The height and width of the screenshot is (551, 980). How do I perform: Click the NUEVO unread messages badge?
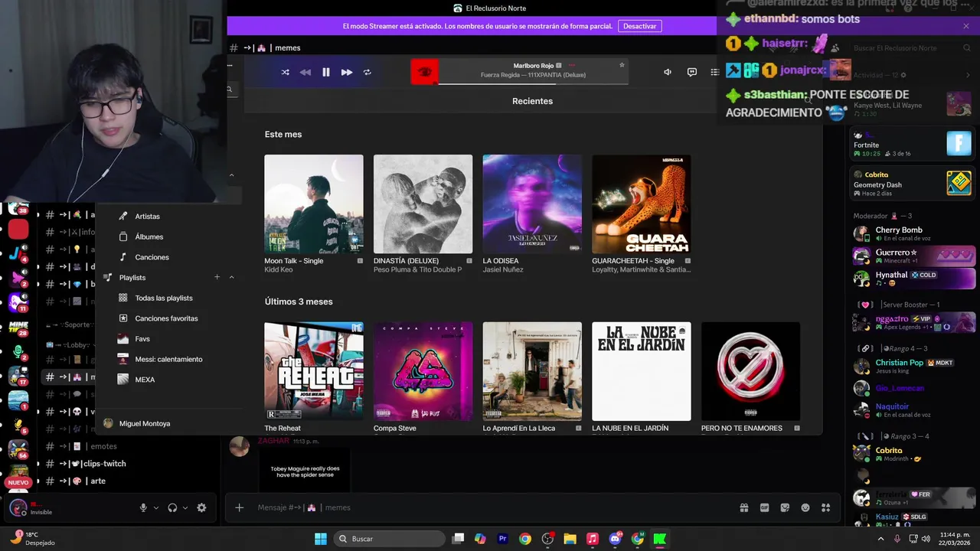point(18,483)
